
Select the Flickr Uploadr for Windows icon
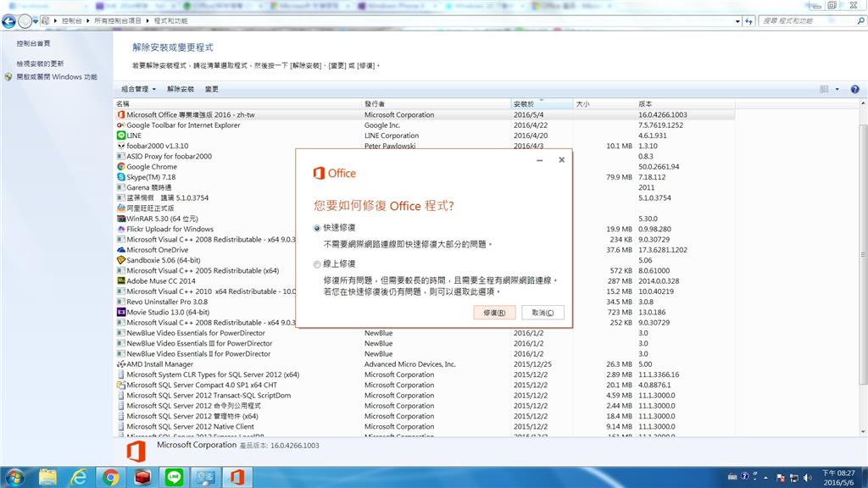(x=120, y=229)
